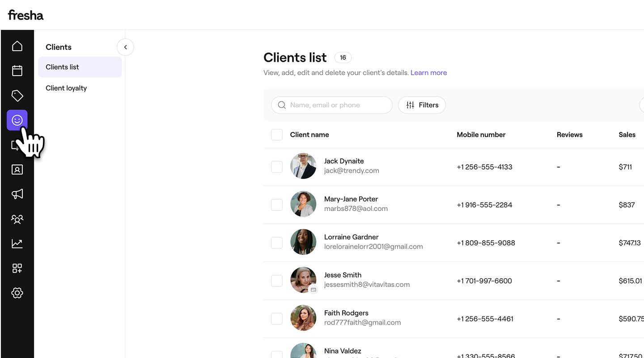Click email rod777faith@gmail.com
Screen dimensions: 644x358
tap(362, 323)
